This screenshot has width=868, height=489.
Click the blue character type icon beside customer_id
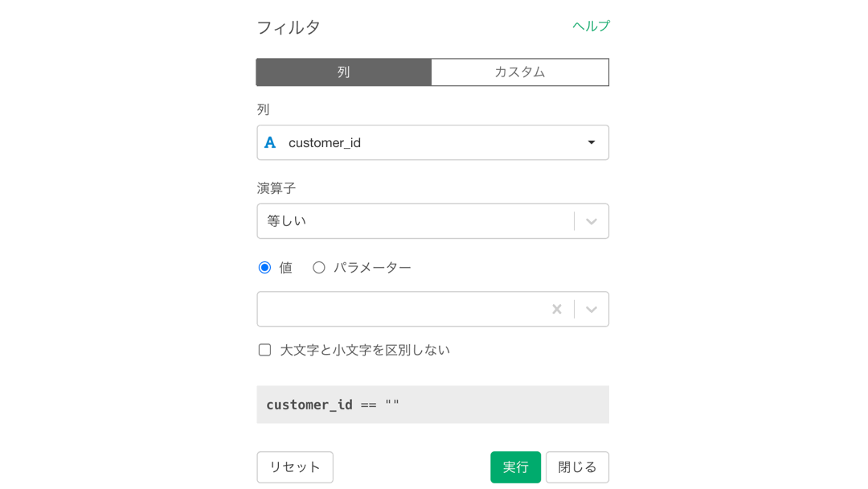point(270,143)
